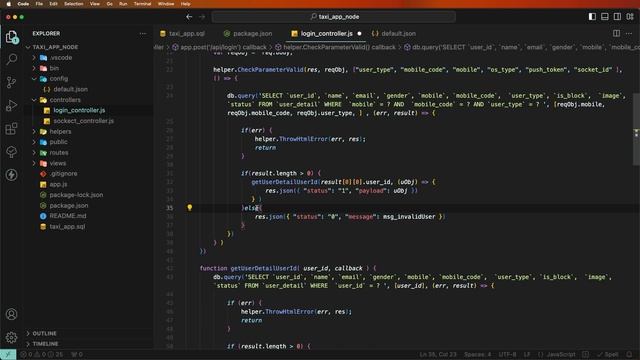
Task: Click the tree icon in activity bar
Action: tap(11, 152)
